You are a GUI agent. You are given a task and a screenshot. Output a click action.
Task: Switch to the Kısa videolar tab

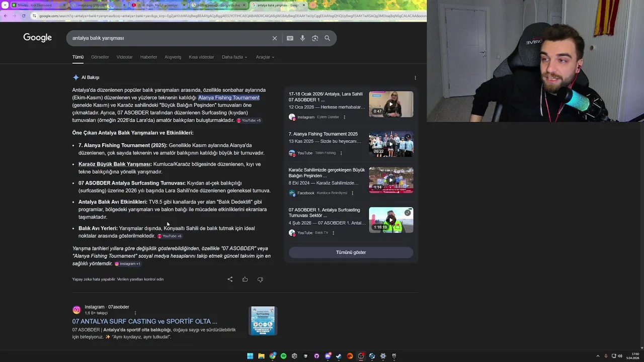[x=201, y=57]
